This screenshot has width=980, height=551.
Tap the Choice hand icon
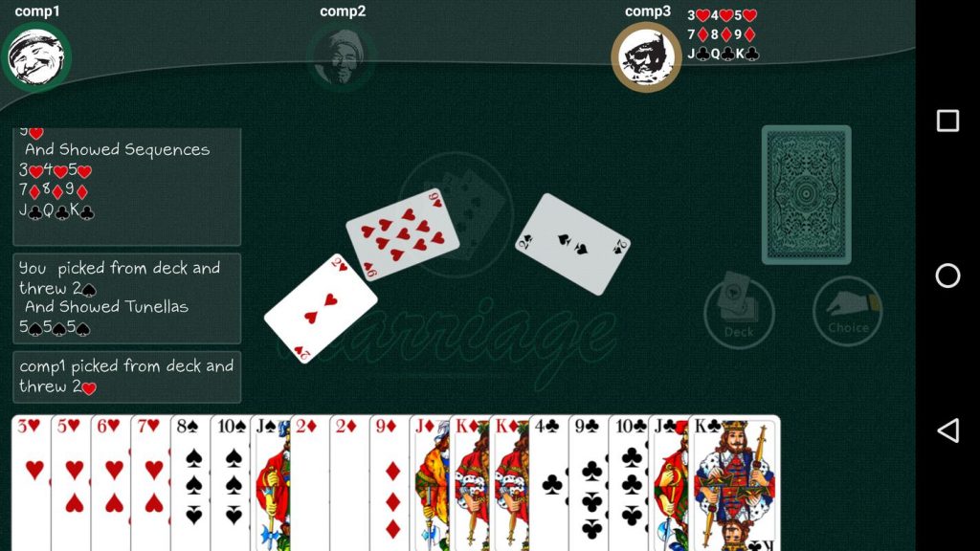(848, 311)
